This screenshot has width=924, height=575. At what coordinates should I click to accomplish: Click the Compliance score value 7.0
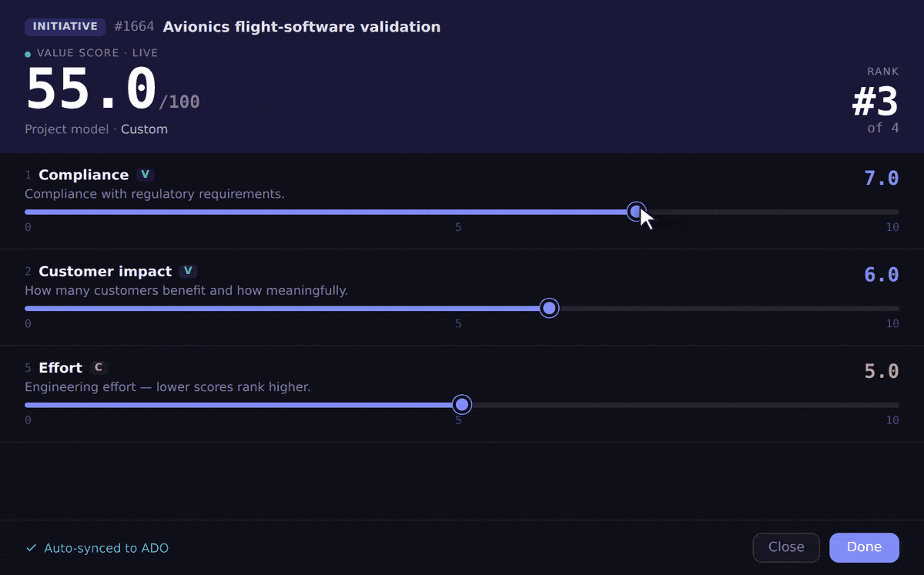(882, 179)
